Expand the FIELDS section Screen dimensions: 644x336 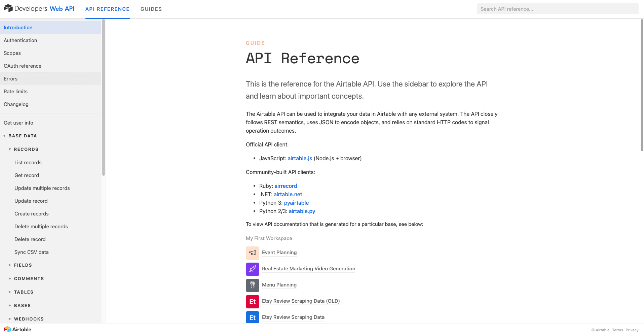point(10,265)
